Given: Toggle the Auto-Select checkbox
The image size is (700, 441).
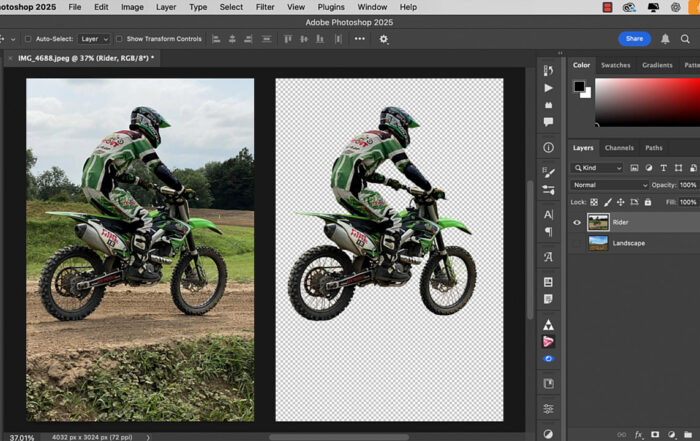Looking at the screenshot, I should point(30,39).
